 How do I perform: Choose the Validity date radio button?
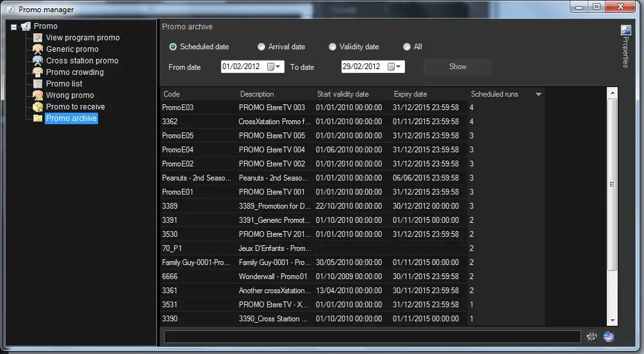point(333,47)
